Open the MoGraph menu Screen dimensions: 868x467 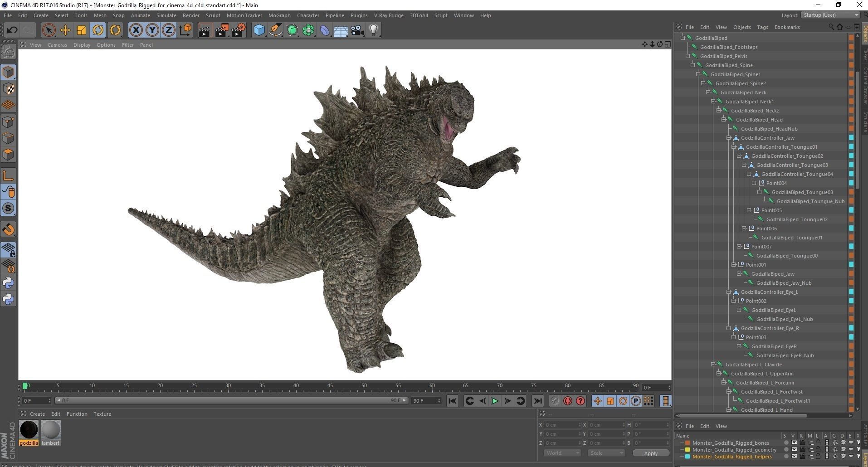[x=279, y=15]
